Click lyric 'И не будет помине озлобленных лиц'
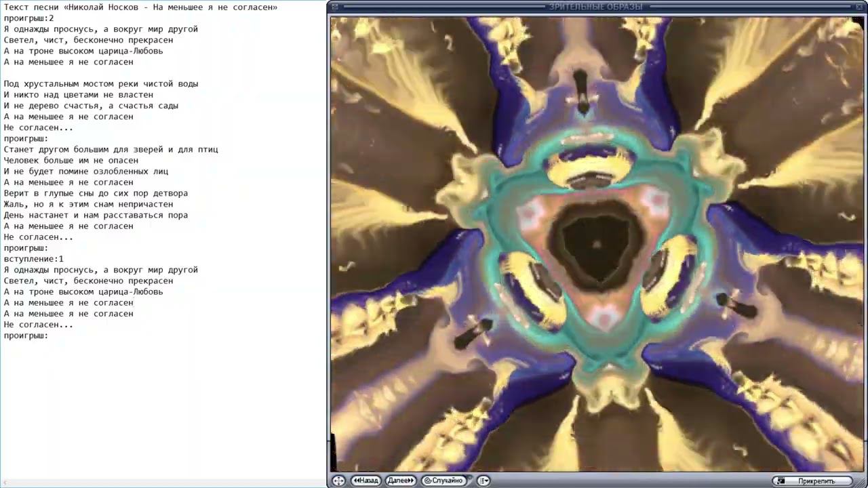The image size is (868, 488). (x=86, y=171)
